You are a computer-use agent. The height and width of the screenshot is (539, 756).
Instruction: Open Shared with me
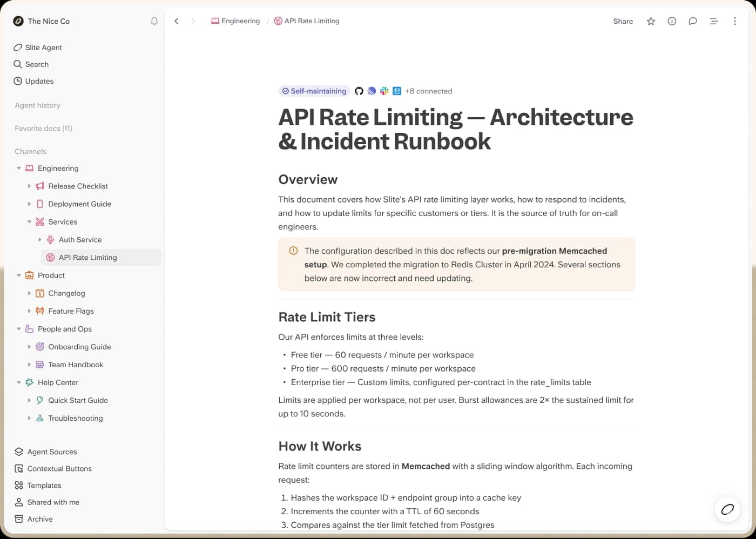[x=47, y=502]
